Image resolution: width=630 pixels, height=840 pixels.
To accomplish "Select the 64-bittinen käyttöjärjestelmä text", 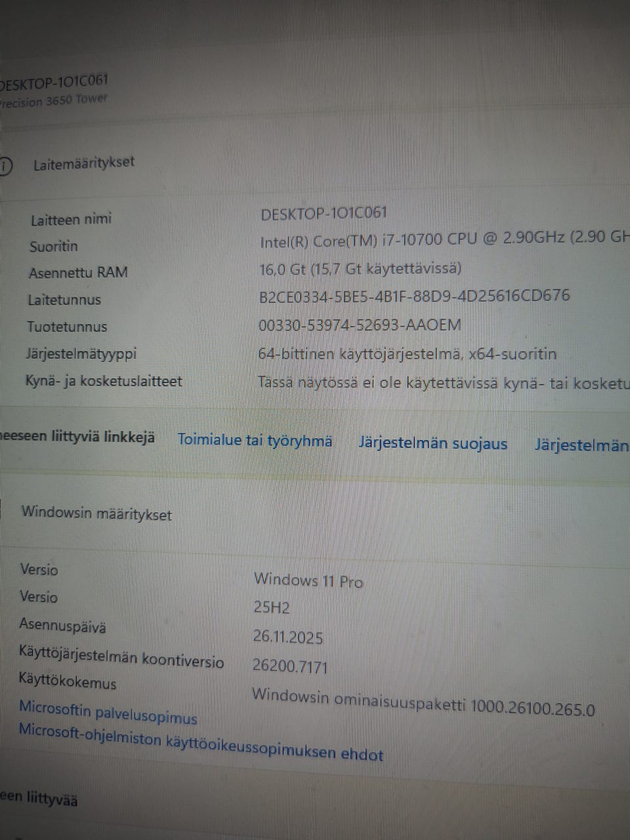I will [407, 354].
